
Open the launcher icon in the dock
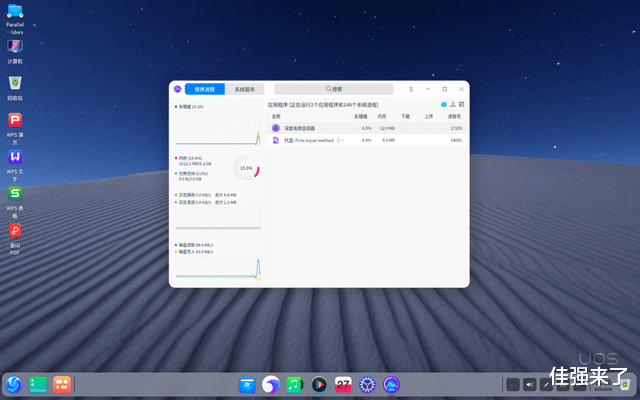14,384
